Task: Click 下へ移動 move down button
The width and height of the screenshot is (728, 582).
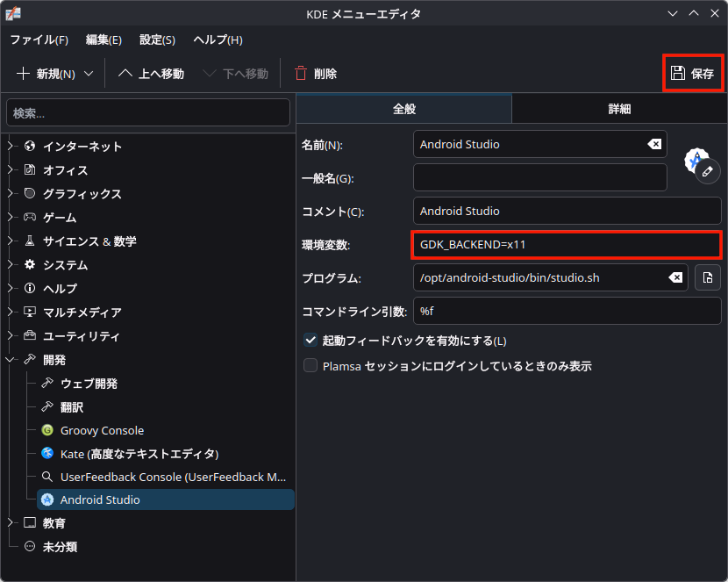Action: [x=236, y=74]
